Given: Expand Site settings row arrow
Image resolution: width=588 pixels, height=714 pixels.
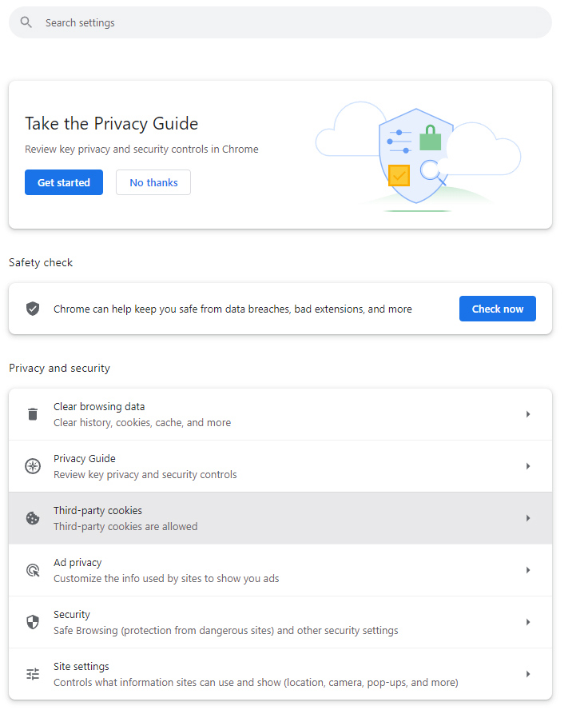Looking at the screenshot, I should pyautogui.click(x=528, y=674).
